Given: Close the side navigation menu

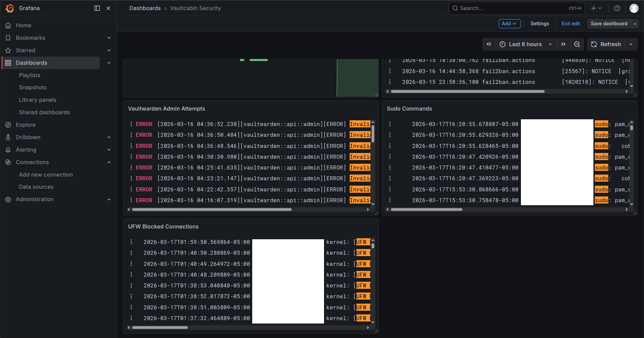Looking at the screenshot, I should [x=108, y=8].
